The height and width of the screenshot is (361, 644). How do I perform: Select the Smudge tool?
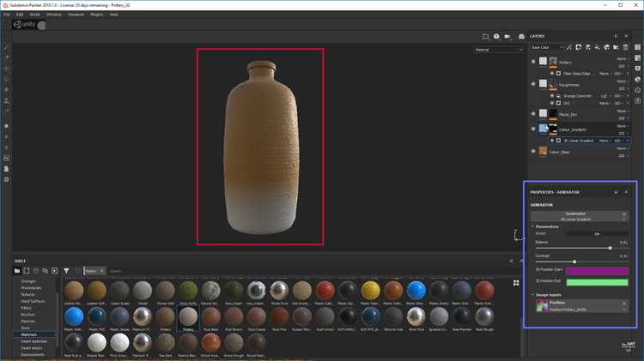[x=7, y=90]
